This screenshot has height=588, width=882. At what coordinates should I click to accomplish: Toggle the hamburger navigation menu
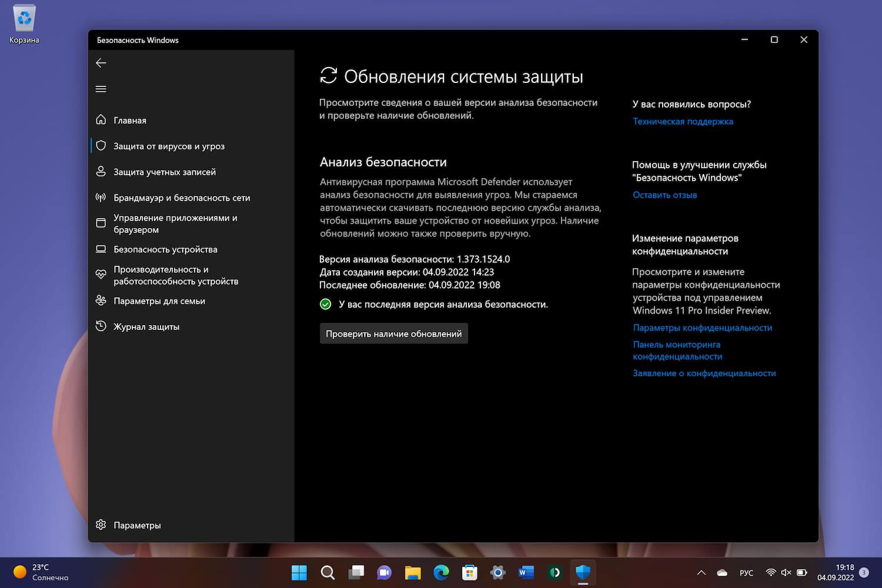point(101,89)
